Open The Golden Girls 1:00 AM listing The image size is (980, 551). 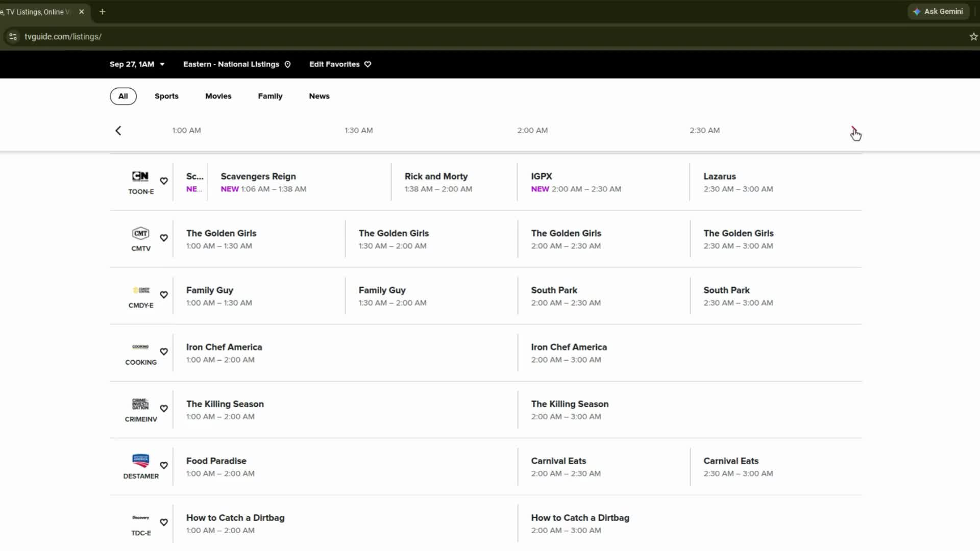pyautogui.click(x=259, y=239)
